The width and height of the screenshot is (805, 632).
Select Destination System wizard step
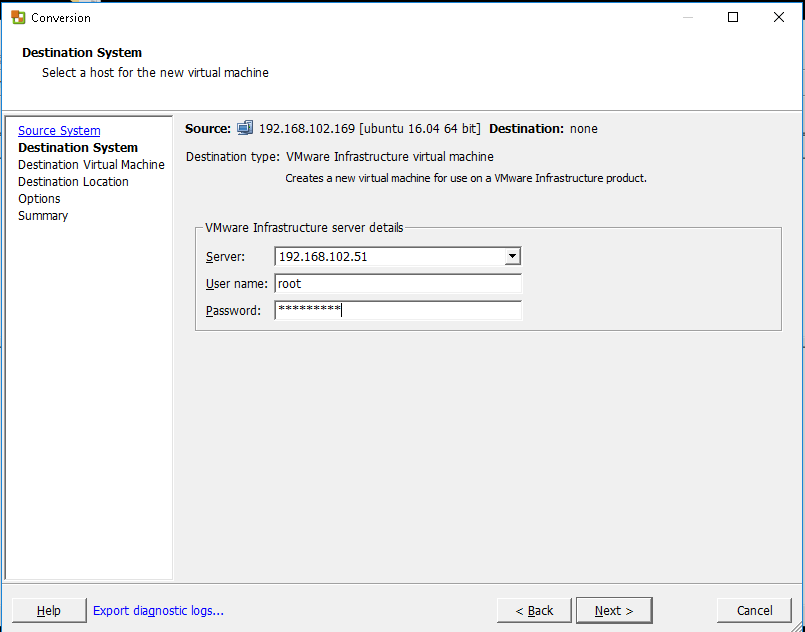[x=78, y=147]
